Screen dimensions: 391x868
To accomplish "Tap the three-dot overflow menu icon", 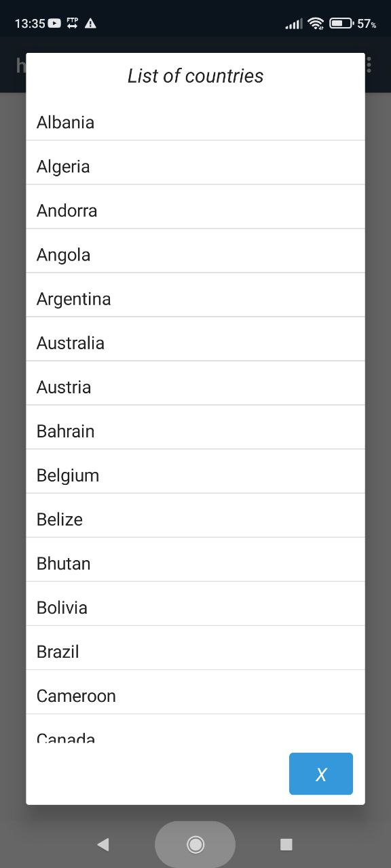I will (x=369, y=64).
